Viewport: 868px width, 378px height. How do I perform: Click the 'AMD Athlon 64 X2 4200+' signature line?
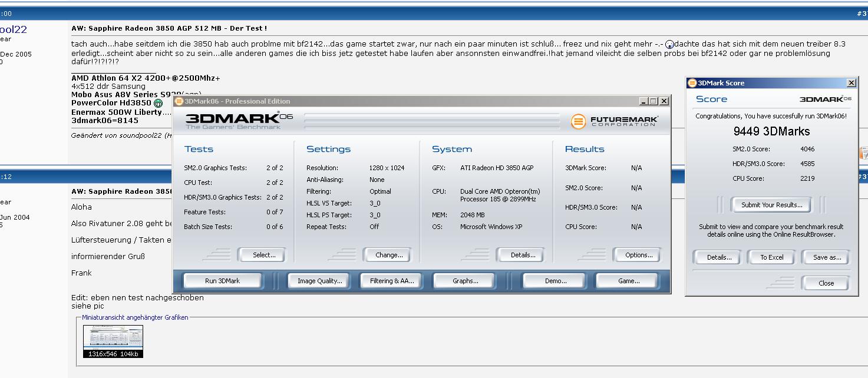(146, 78)
